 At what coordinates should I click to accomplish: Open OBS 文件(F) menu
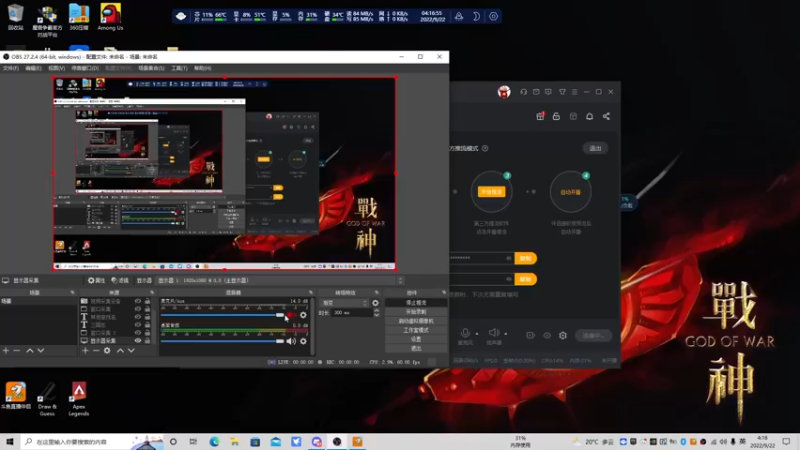point(10,68)
